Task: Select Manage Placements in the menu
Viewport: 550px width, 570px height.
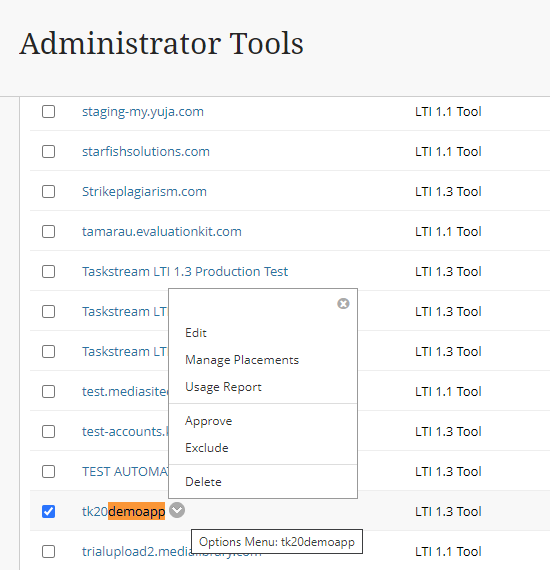Action: 242,360
